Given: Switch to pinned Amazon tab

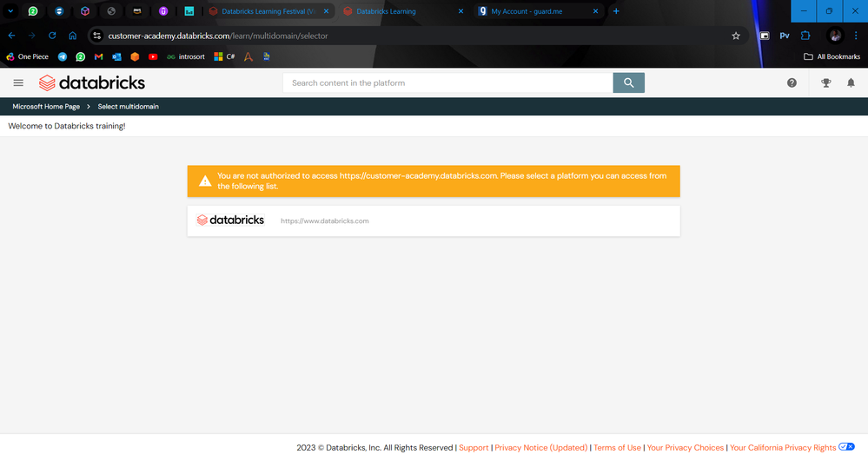Looking at the screenshot, I should click(x=136, y=11).
